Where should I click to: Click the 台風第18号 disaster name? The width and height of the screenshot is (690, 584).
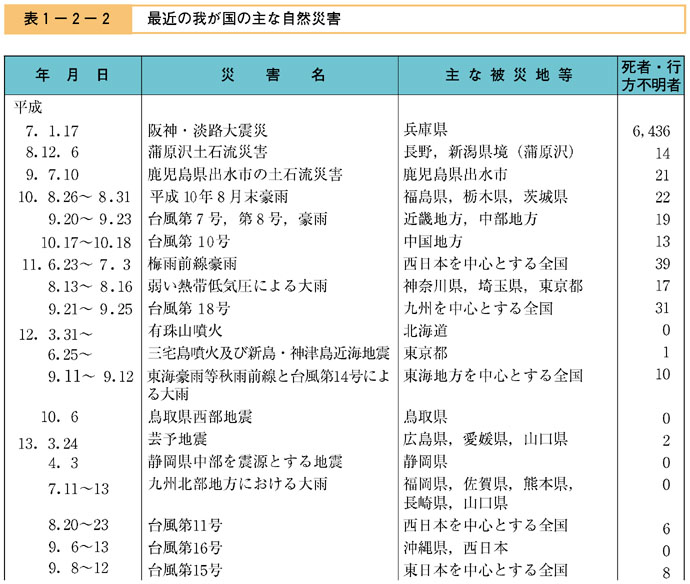pyautogui.click(x=189, y=308)
